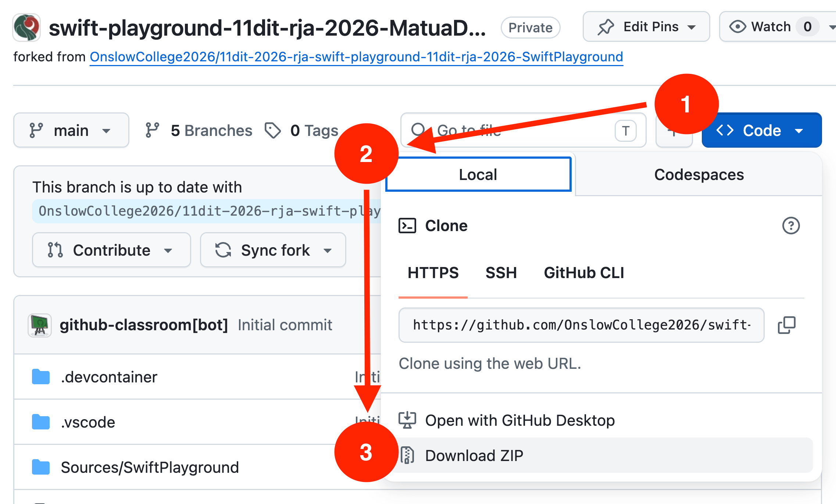
Task: Open the .devcontainer folder
Action: pyautogui.click(x=109, y=377)
